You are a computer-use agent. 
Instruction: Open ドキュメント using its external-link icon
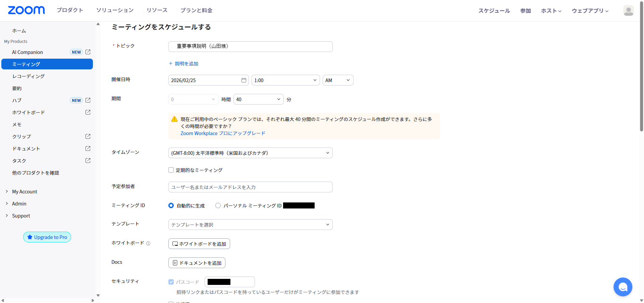coord(88,148)
